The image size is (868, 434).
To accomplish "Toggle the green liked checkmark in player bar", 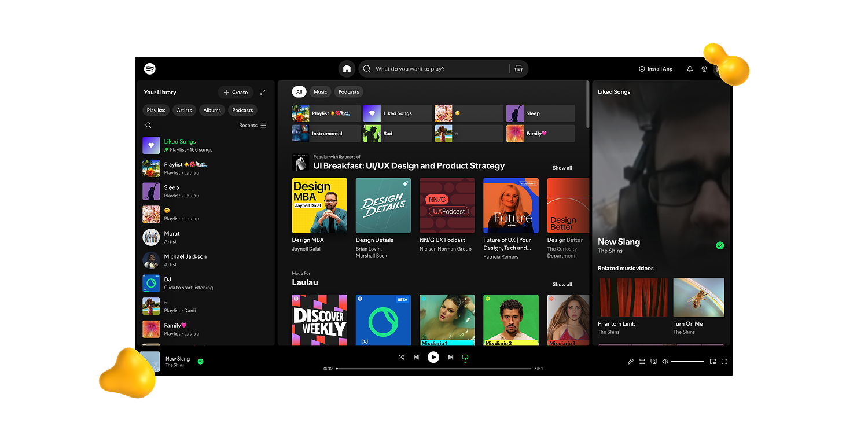I will coord(201,361).
